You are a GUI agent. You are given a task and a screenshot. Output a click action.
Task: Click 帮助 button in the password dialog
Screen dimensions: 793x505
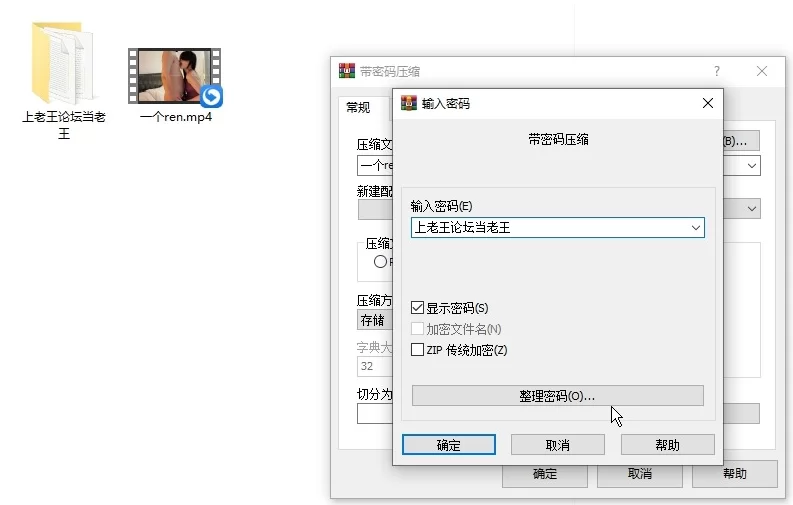(667, 445)
